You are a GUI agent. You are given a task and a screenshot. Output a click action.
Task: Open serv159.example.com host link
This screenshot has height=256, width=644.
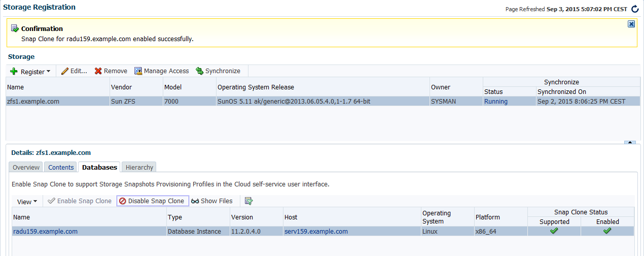pyautogui.click(x=316, y=232)
